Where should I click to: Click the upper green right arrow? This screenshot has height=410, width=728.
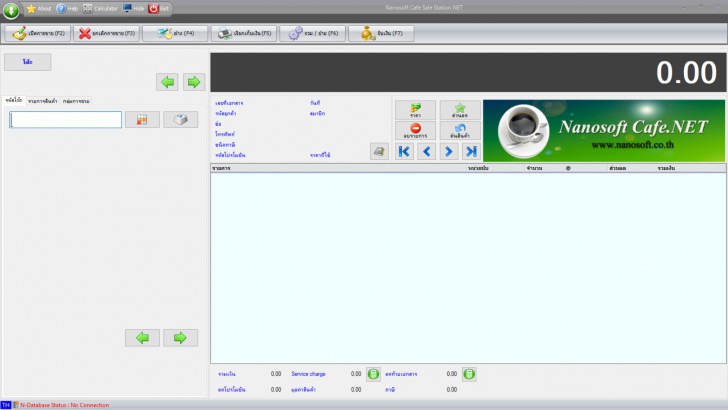coord(194,82)
